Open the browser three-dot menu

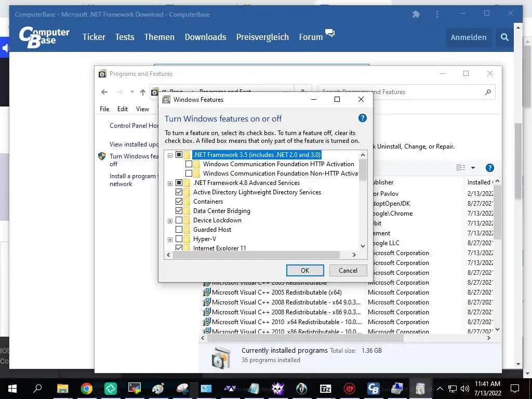coord(437,14)
